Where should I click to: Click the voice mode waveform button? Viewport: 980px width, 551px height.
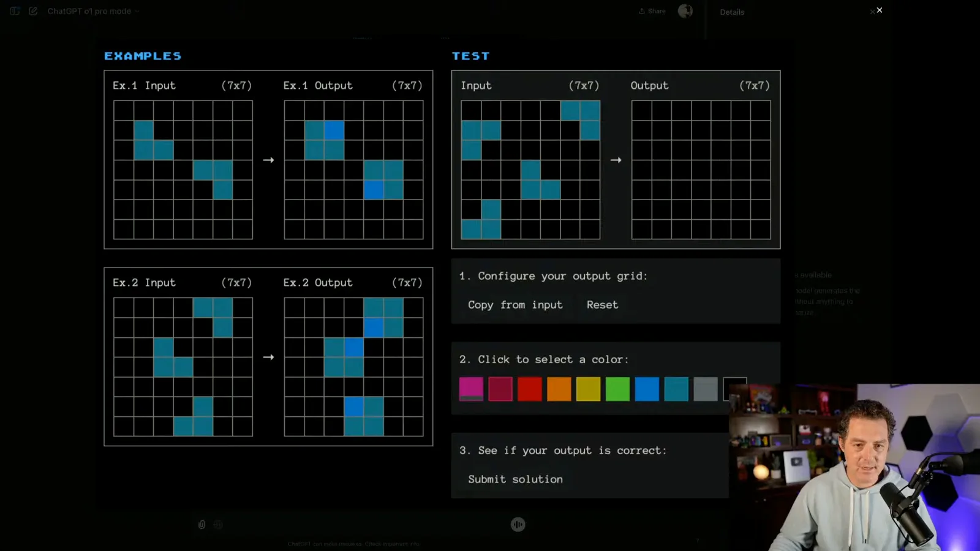click(518, 525)
